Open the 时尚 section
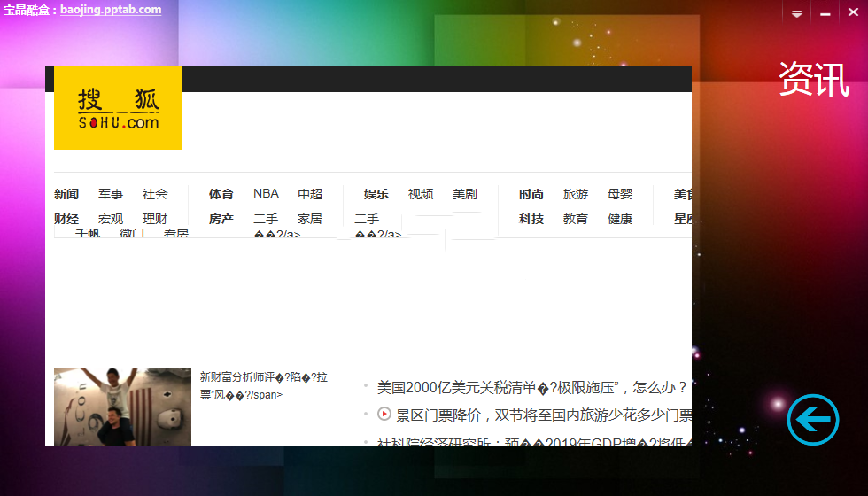Viewport: 868px width, 496px height. (531, 194)
